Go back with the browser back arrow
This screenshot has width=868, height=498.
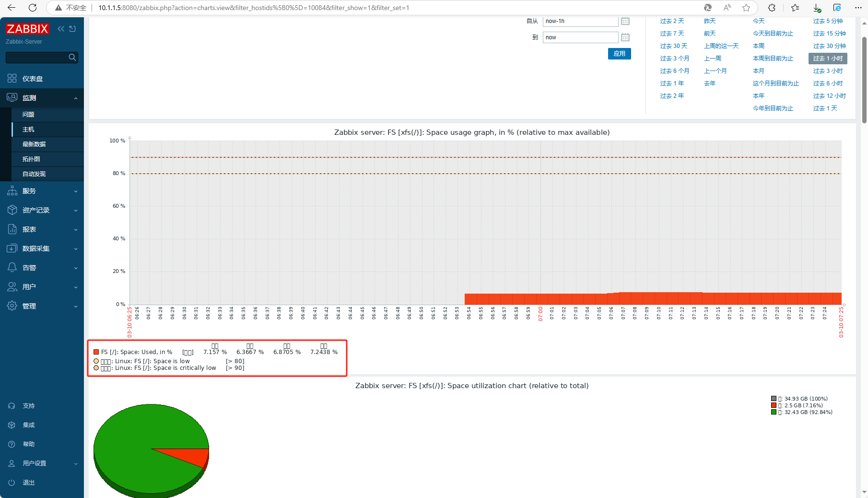click(x=12, y=8)
